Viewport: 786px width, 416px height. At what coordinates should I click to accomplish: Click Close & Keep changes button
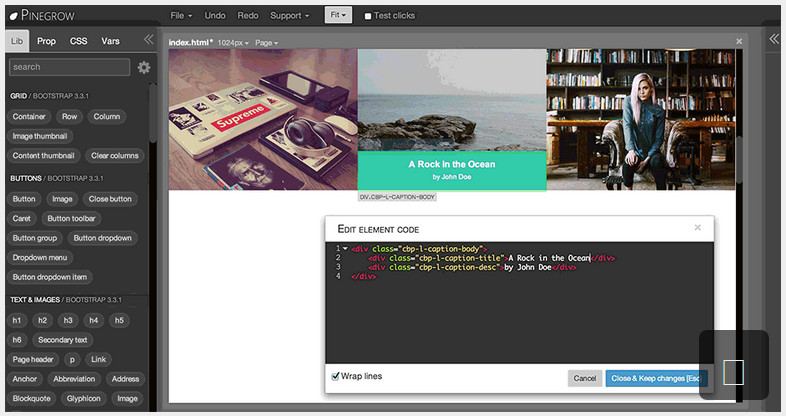(x=657, y=378)
